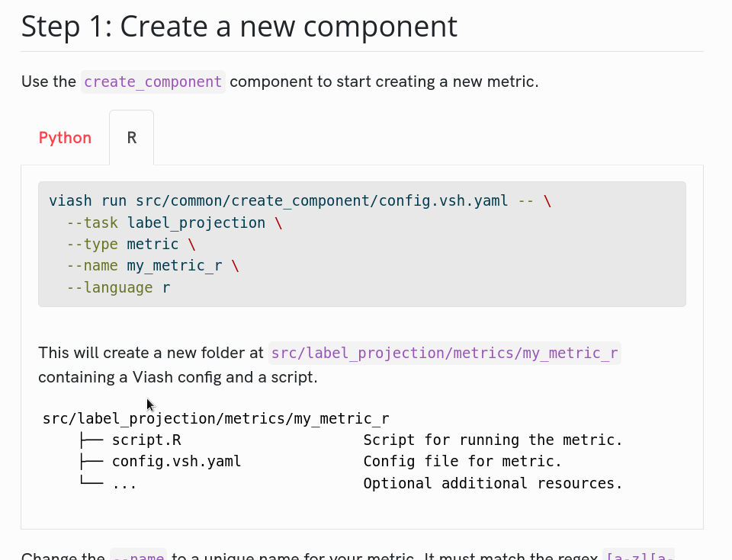Click the '--language r' code line
Screen dimensions: 732x560
pos(119,287)
